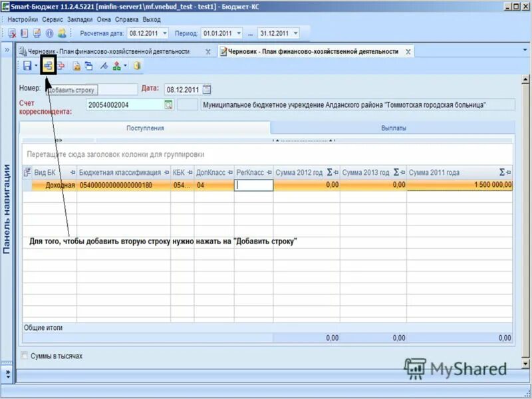Screen dimensions: 532x399
Task: Click the РегКласс column header
Action: [x=254, y=172]
